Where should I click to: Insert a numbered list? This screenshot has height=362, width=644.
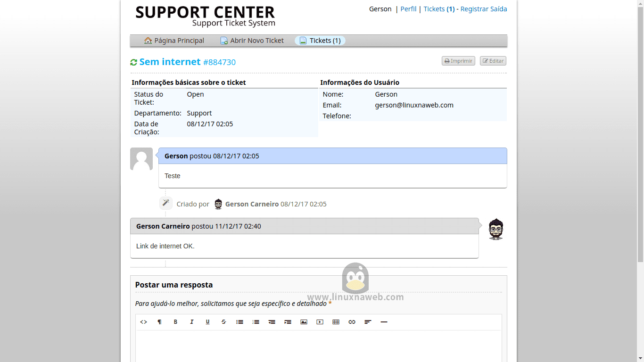pyautogui.click(x=256, y=322)
